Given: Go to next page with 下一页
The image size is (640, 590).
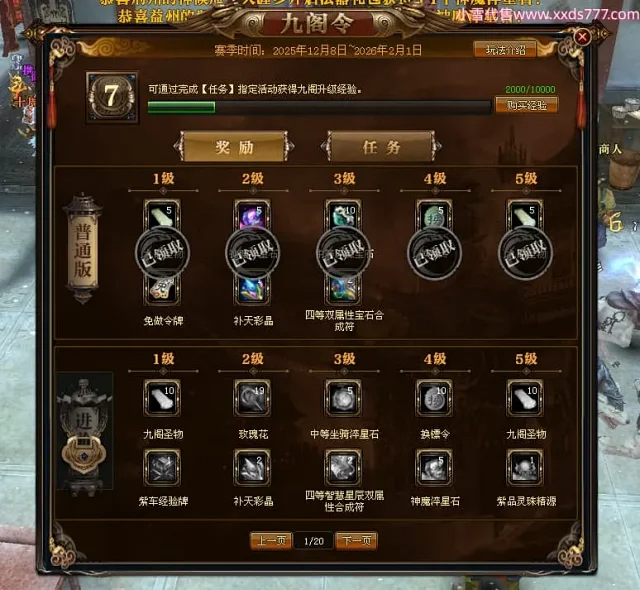Looking at the screenshot, I should pyautogui.click(x=356, y=541).
